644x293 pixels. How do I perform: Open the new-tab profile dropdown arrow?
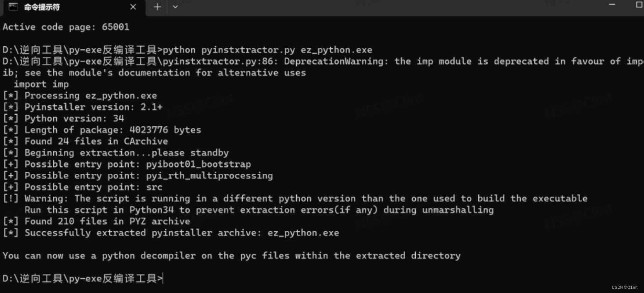(175, 7)
